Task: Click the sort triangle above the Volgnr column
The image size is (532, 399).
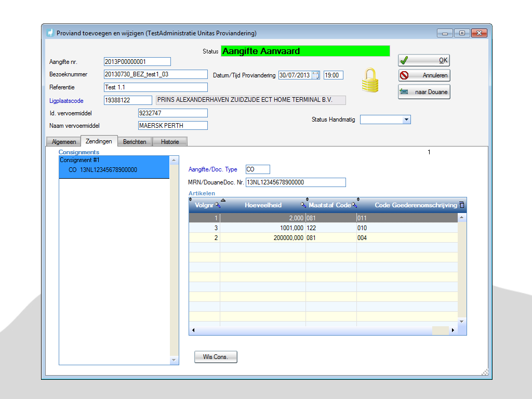Action: click(x=223, y=200)
